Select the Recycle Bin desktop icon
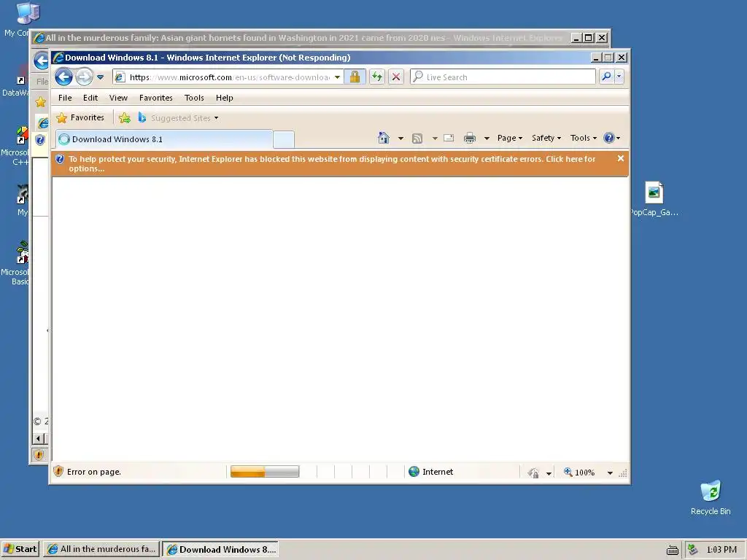Viewport: 747px width, 560px height. pyautogui.click(x=711, y=497)
